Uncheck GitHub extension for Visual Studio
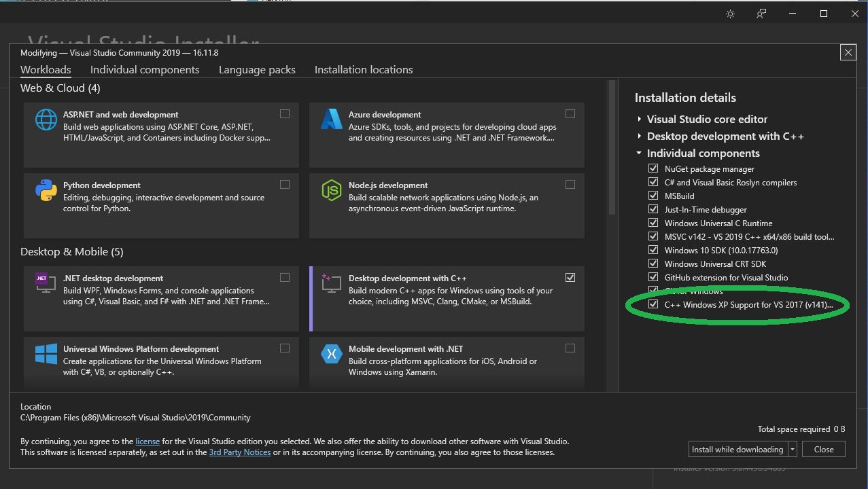Screen dimensions: 868x489 click(653, 277)
